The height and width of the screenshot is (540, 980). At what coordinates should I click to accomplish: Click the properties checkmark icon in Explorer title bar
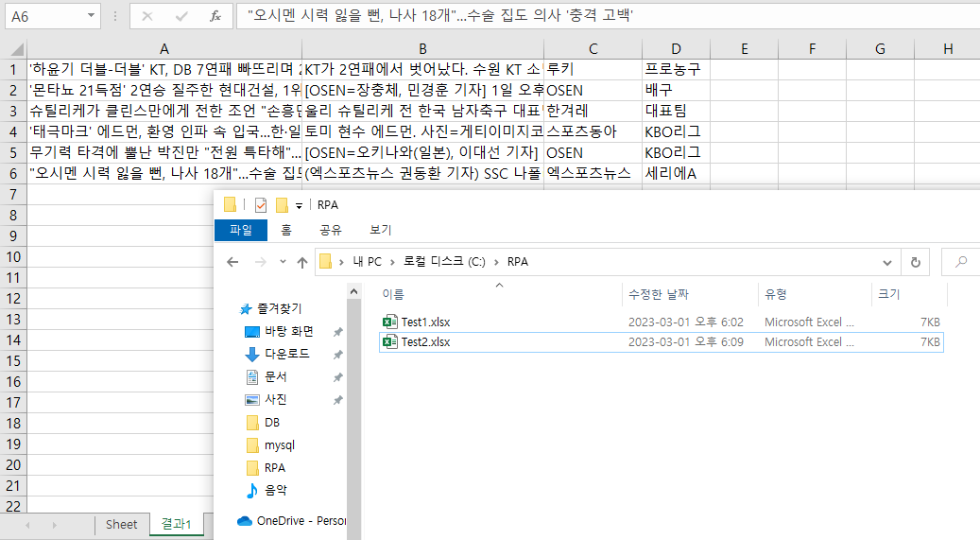pyautogui.click(x=261, y=204)
